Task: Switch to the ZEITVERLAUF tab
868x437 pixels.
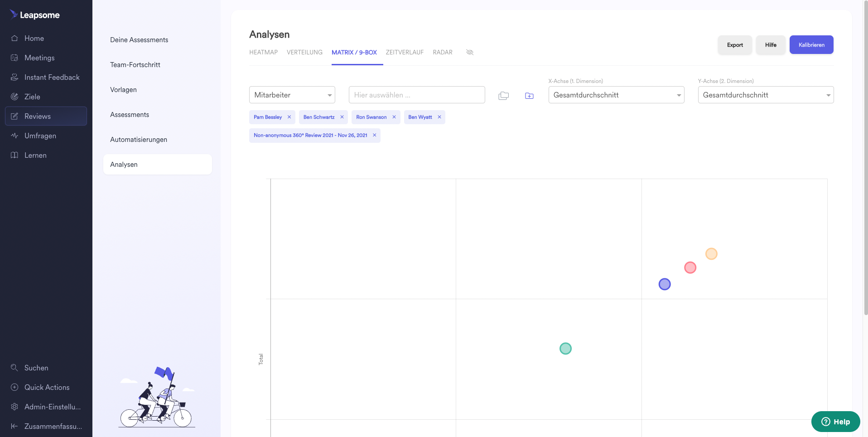Action: coord(405,52)
